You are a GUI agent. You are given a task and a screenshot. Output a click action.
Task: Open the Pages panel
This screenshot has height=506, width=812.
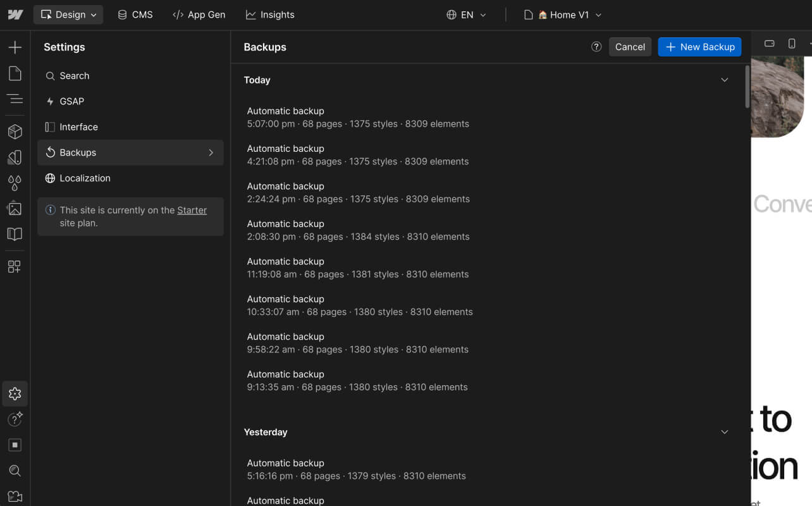point(15,73)
